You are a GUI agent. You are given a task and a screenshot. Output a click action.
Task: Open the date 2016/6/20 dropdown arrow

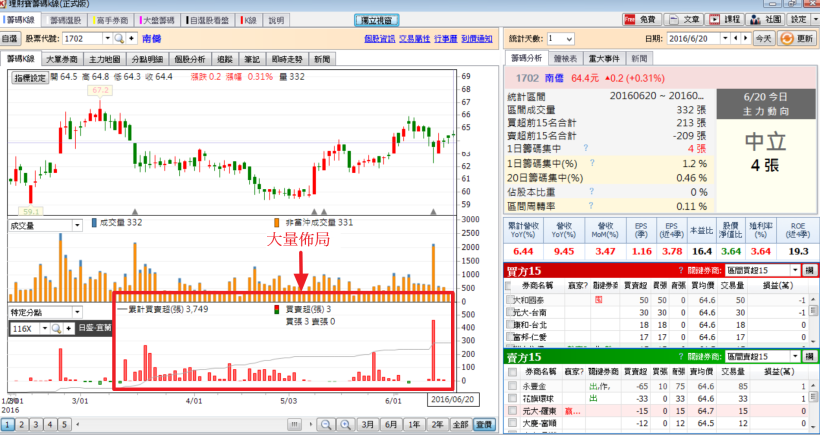pos(725,38)
